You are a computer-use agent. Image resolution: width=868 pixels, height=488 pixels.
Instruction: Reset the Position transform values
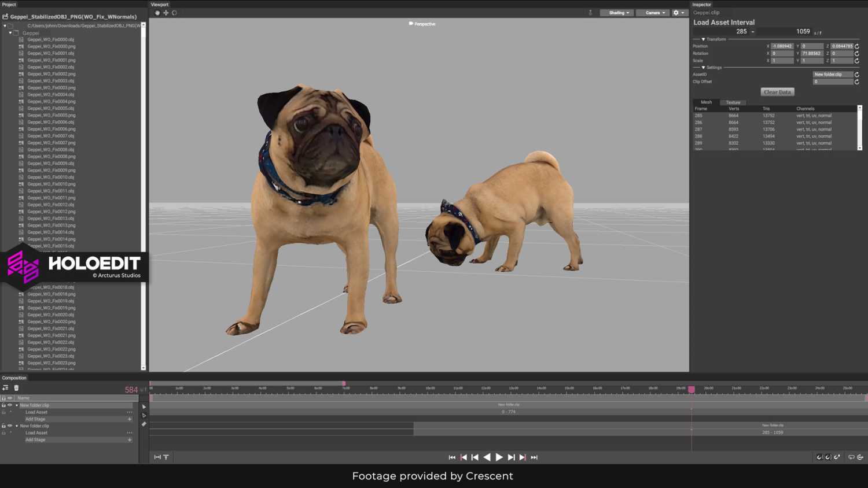point(857,46)
